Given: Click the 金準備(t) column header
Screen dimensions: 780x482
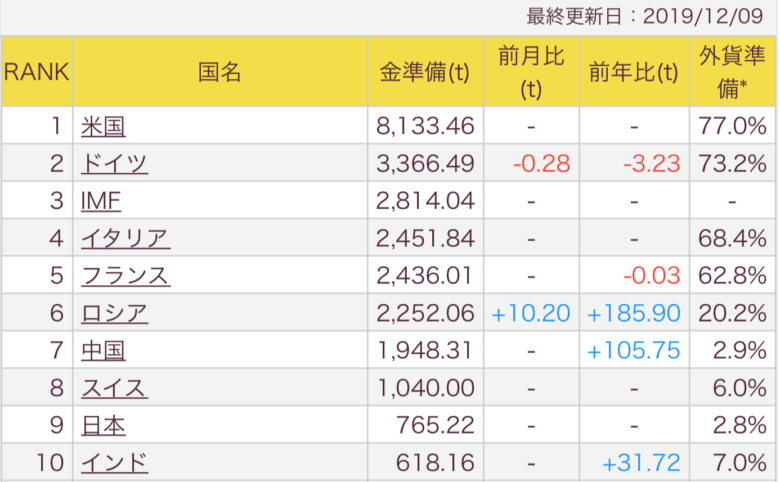Looking at the screenshot, I should [425, 72].
